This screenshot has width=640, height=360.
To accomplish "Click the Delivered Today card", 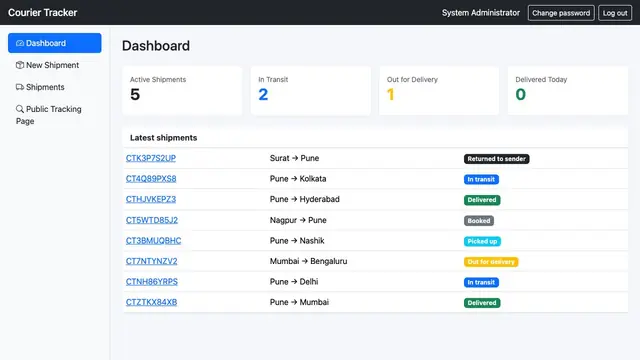I will pos(568,91).
